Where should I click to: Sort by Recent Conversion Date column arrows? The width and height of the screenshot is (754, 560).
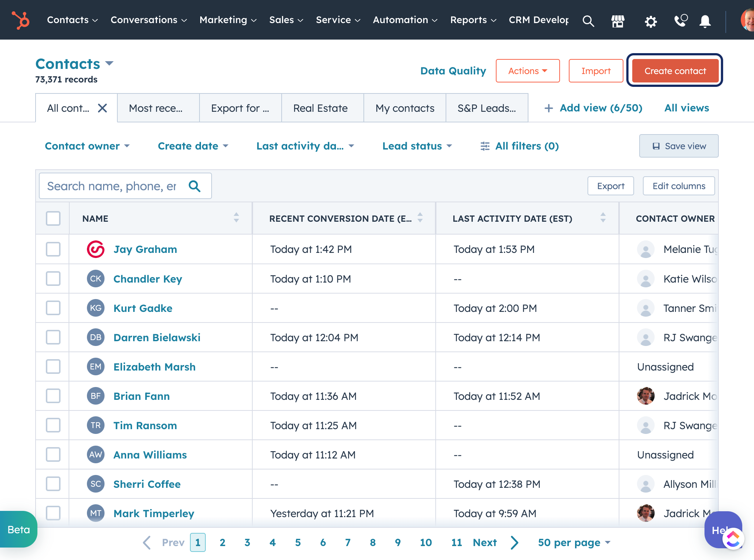tap(420, 218)
